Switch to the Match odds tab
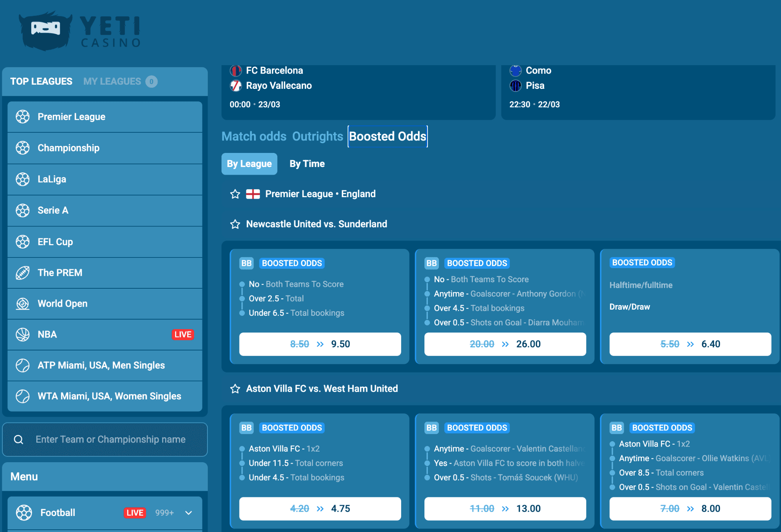The width and height of the screenshot is (781, 532). (254, 136)
